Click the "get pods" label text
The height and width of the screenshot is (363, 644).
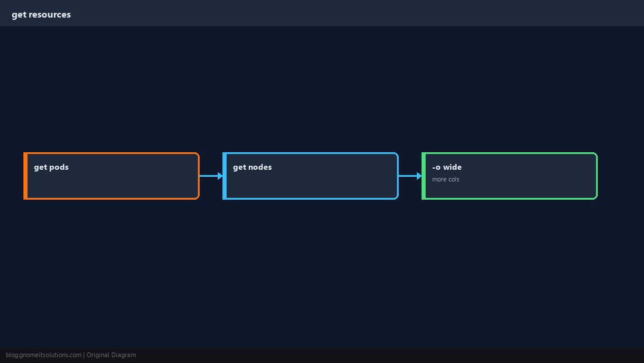click(x=52, y=167)
